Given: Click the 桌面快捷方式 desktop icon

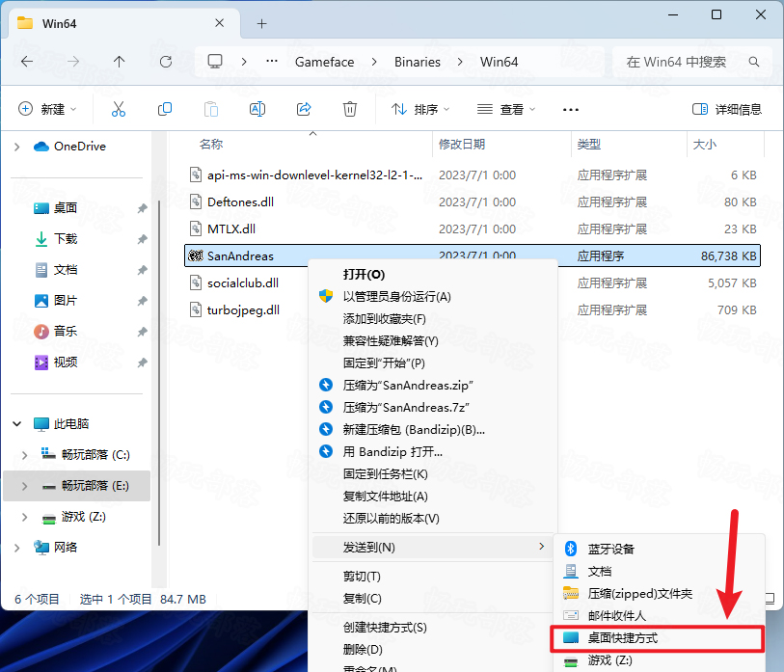Looking at the screenshot, I should pos(571,637).
